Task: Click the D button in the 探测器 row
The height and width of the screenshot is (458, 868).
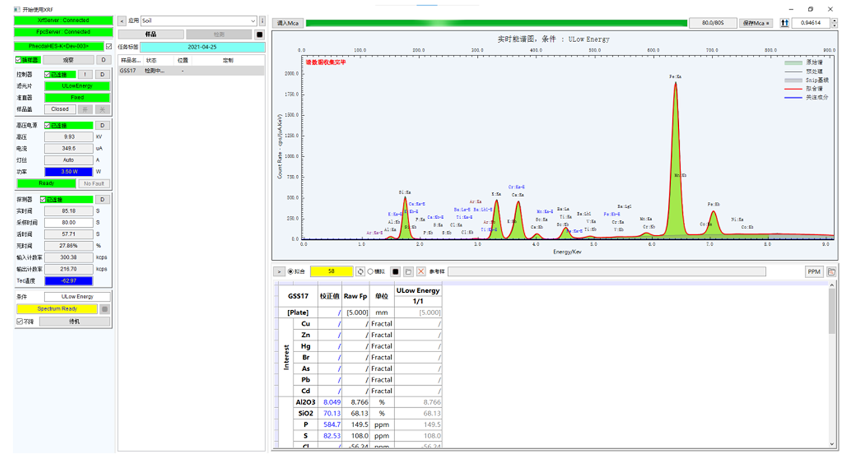Action: pyautogui.click(x=102, y=200)
